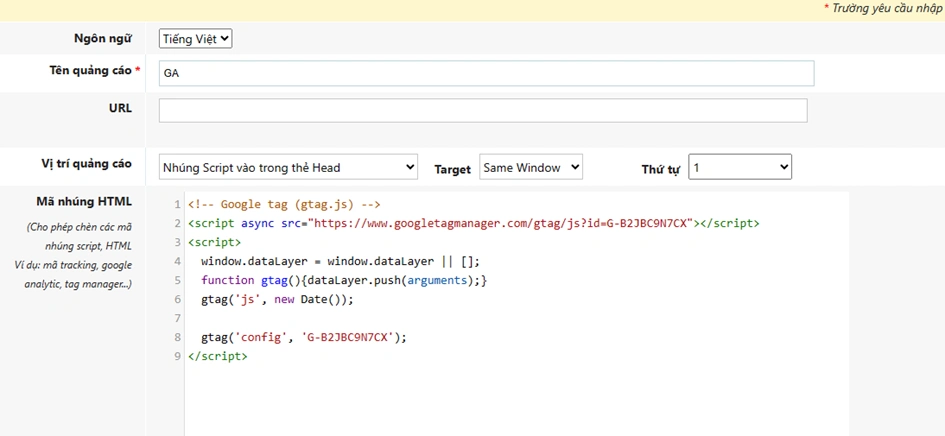Open the Ngôn ngữ language dropdown
Viewport: 945px width, 436px height.
click(x=196, y=39)
